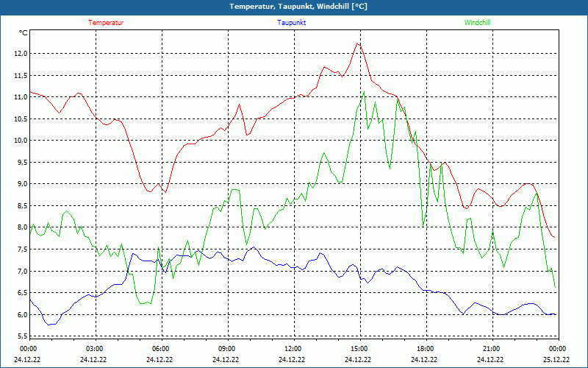Click the '6,5' y-axis value
This screenshot has width=588, height=368.
[23, 292]
